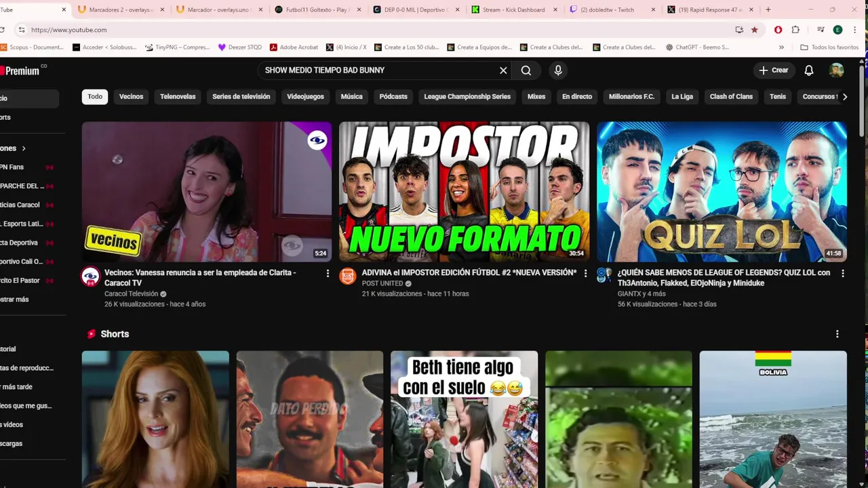Close the DEP 0-0 MIL browser tab
The width and height of the screenshot is (868, 488).
click(457, 9)
